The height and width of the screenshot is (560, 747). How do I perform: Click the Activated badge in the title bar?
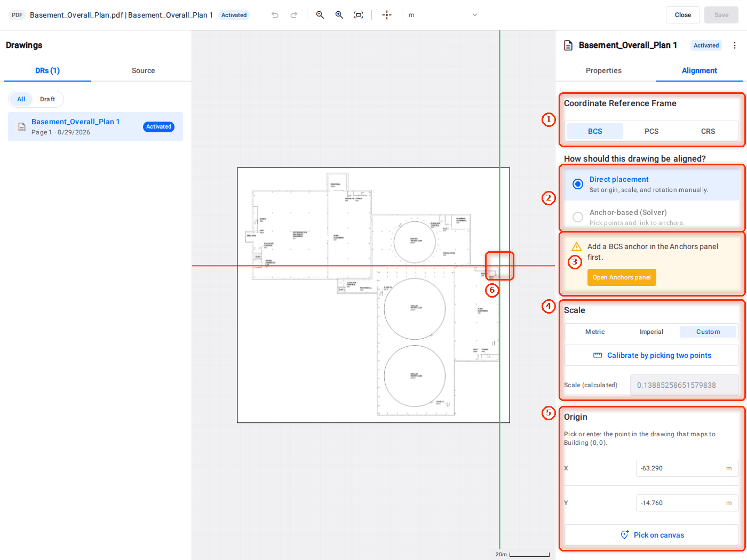tap(234, 15)
